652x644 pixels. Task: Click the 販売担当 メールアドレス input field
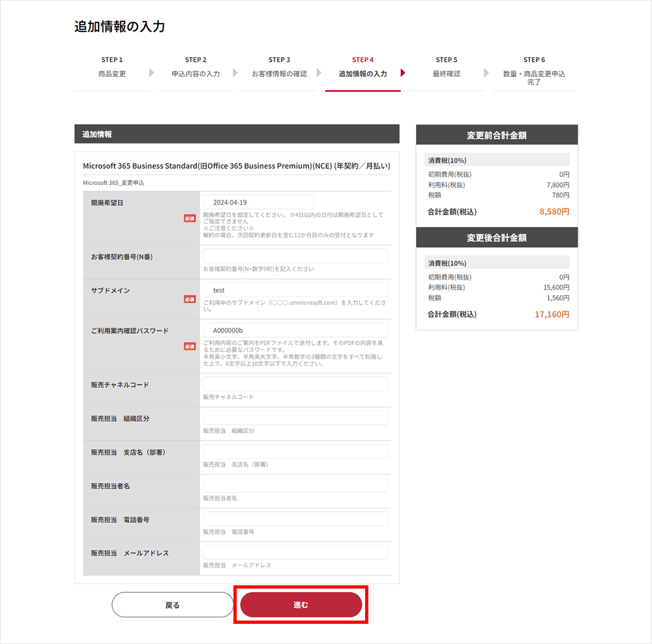295,552
